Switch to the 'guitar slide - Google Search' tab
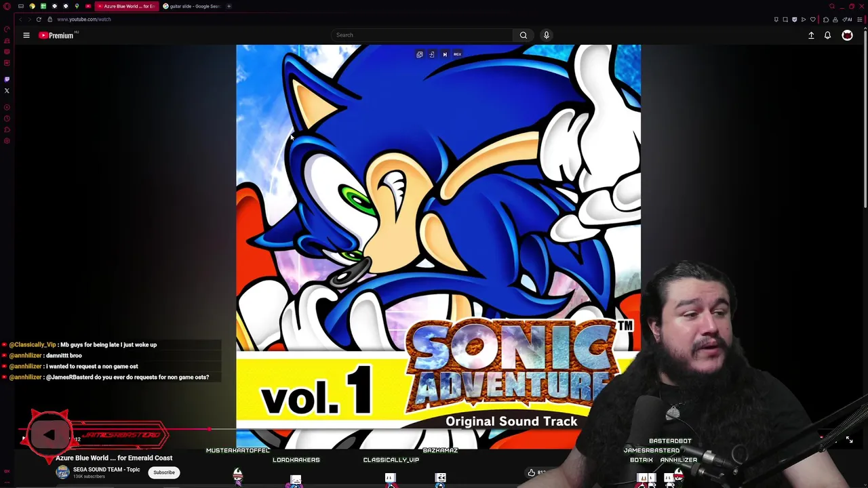 191,6
